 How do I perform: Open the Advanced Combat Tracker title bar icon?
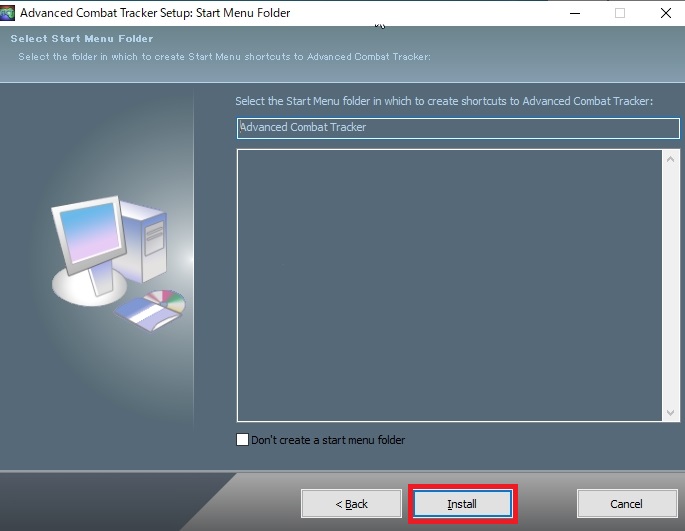coord(7,13)
